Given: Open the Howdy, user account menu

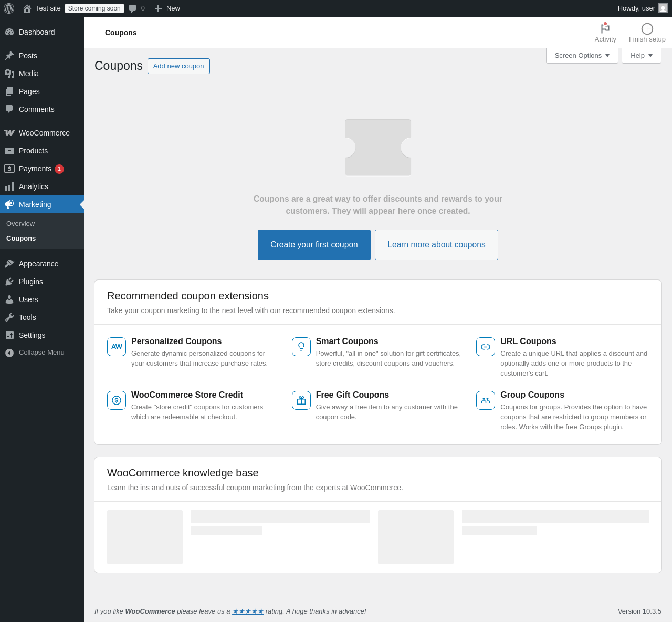Looking at the screenshot, I should point(643,8).
